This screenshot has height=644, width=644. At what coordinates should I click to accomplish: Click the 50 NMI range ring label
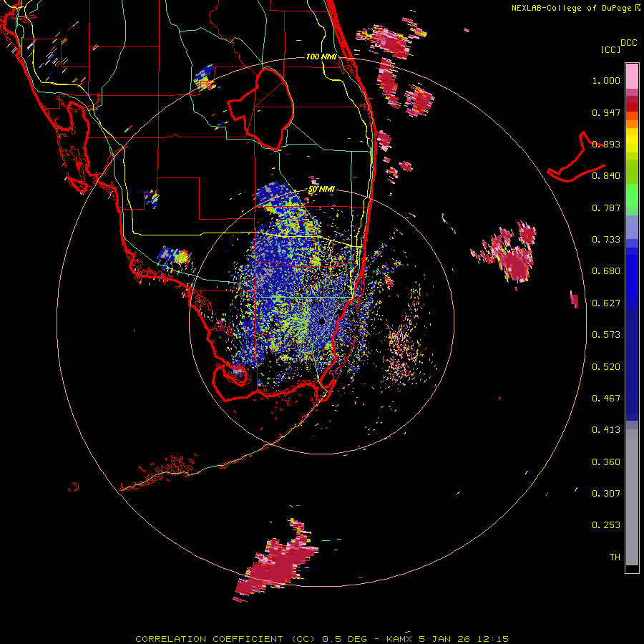(321, 190)
